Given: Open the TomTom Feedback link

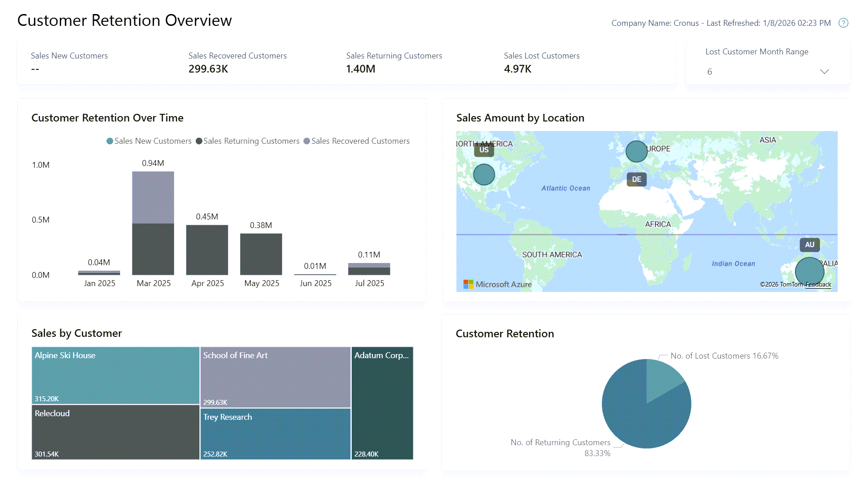Looking at the screenshot, I should point(818,284).
